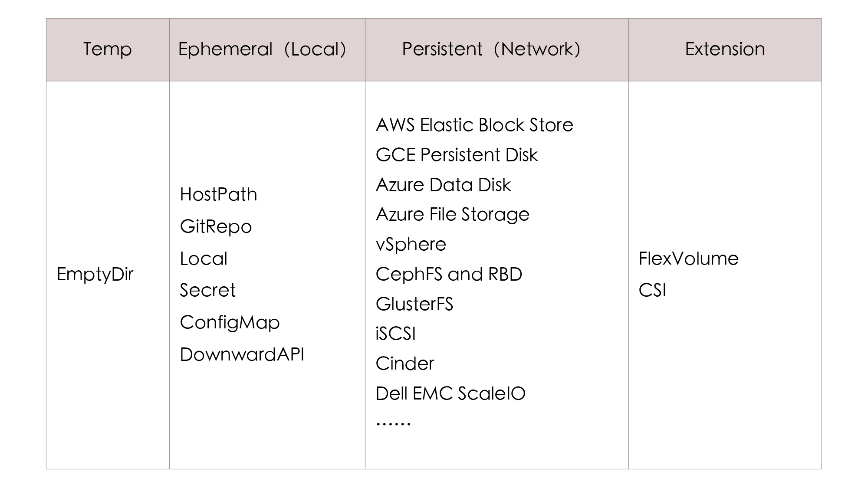
Task: Click the Azure Data Disk entry
Action: tap(443, 185)
